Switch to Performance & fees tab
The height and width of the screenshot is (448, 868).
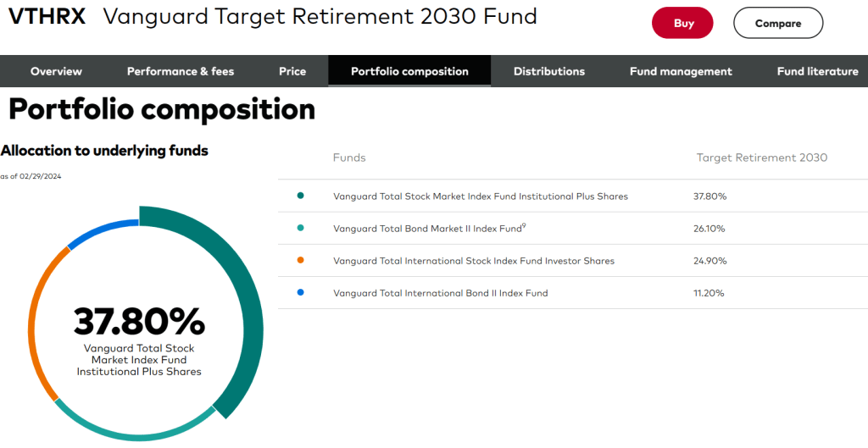click(x=181, y=71)
